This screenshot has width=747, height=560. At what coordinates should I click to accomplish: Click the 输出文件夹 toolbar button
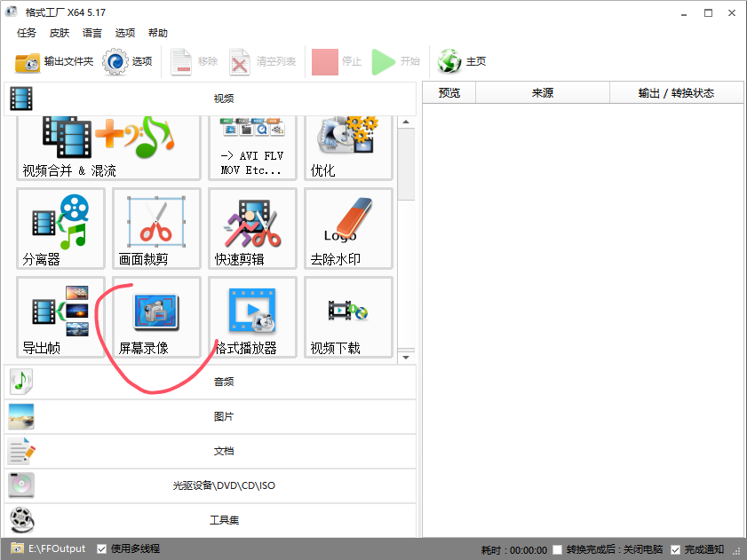point(54,62)
